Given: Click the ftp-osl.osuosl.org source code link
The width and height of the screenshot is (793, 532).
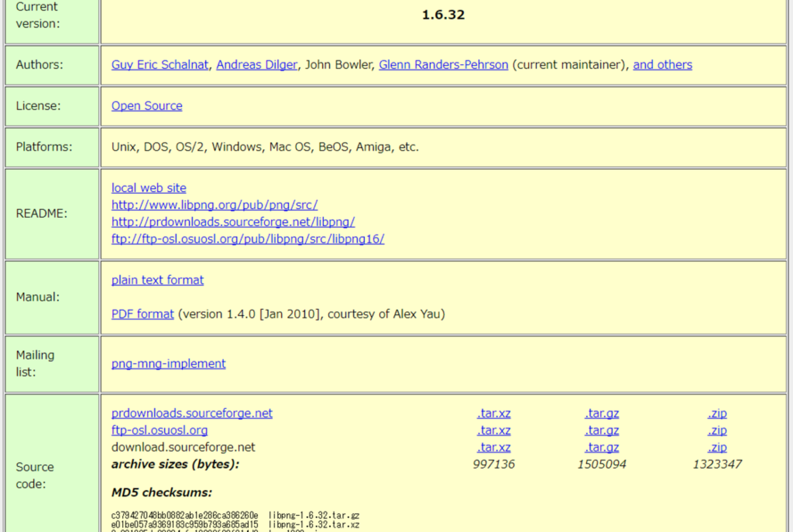Looking at the screenshot, I should 159,430.
